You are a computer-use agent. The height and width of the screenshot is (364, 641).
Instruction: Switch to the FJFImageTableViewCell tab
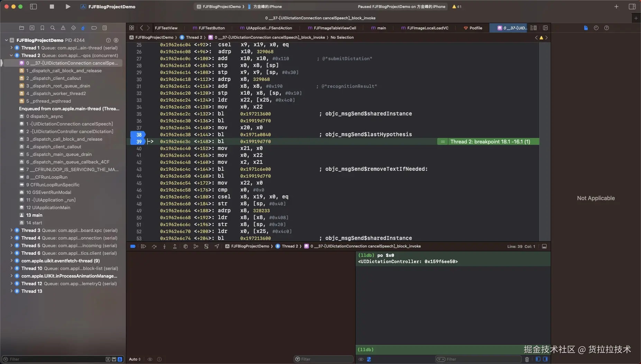332,28
